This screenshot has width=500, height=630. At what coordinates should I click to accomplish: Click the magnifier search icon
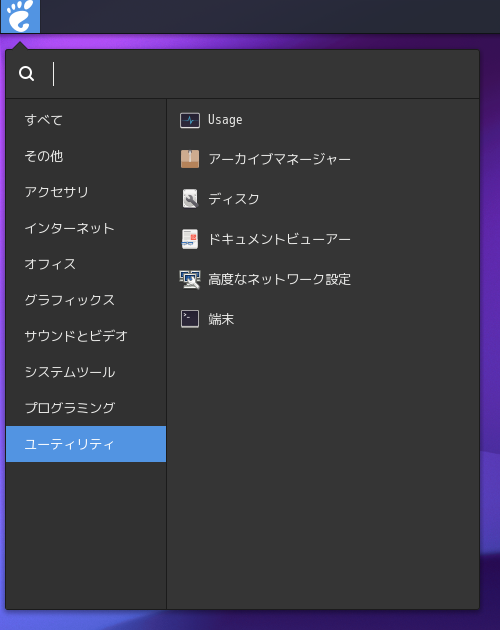[x=27, y=74]
